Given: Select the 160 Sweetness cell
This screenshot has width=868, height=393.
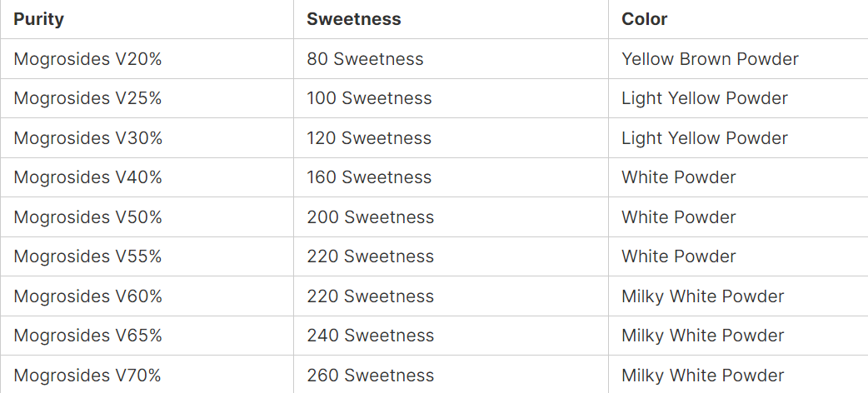Looking at the screenshot, I should pos(369,177).
